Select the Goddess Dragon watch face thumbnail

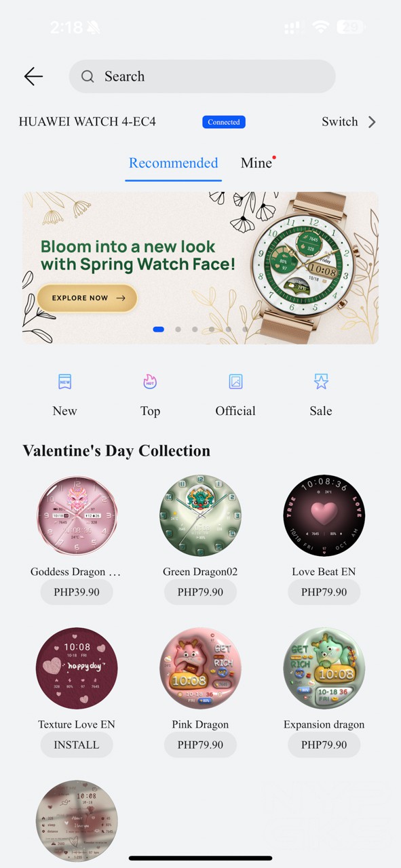click(77, 515)
